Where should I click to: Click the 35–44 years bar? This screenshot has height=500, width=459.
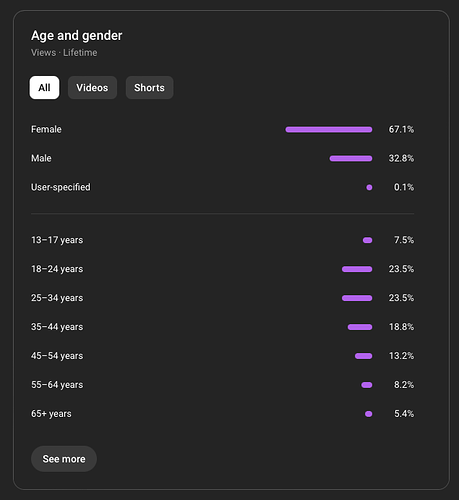coord(360,327)
